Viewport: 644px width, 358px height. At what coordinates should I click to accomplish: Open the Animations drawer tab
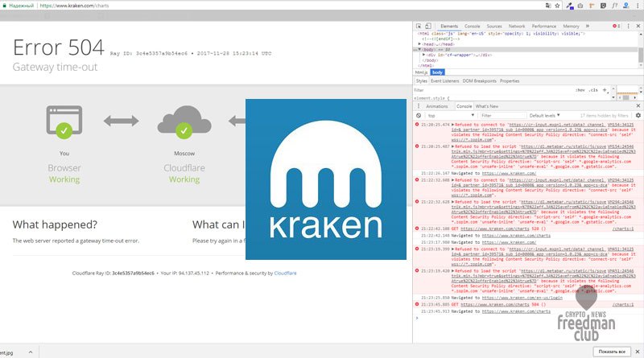436,106
